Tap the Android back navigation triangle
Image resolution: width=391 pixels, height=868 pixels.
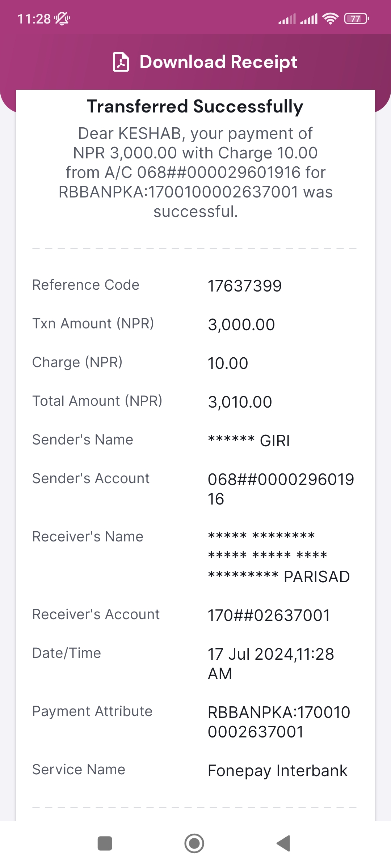coord(283,843)
